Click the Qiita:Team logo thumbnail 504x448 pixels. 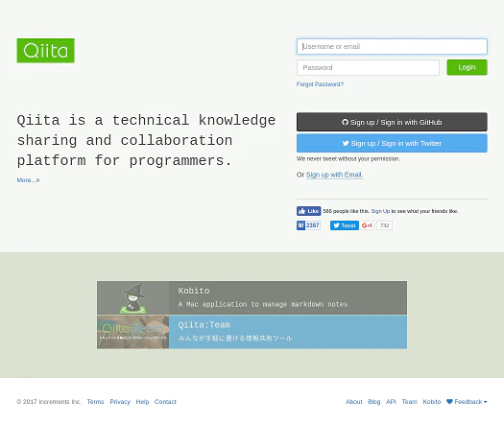(x=133, y=332)
